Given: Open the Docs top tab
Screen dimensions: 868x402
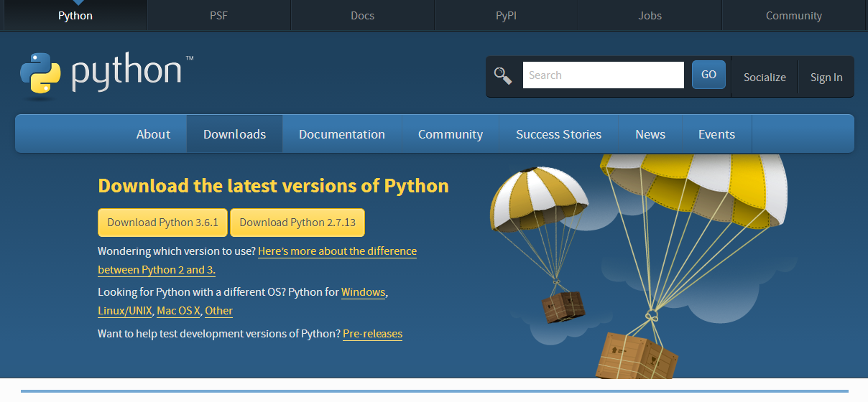Looking at the screenshot, I should pyautogui.click(x=362, y=16).
